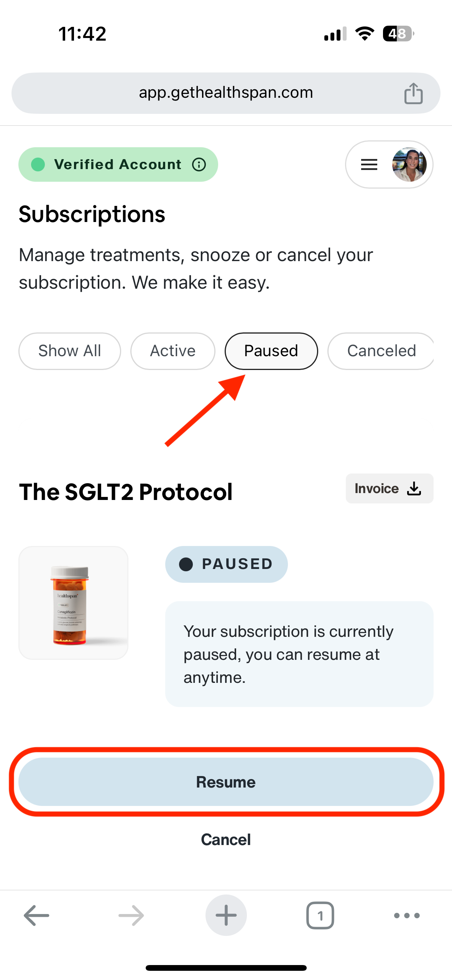452x980 pixels.
Task: Resume the paused subscription
Action: (226, 782)
